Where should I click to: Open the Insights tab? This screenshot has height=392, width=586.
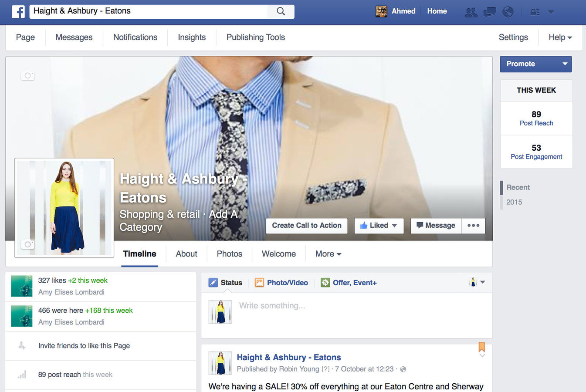pos(192,37)
